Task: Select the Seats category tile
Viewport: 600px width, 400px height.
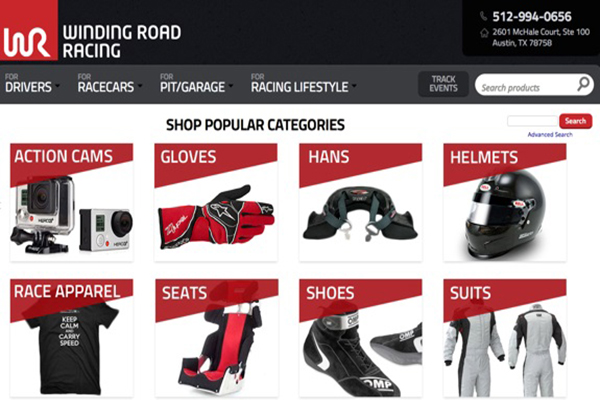Action: click(x=217, y=338)
